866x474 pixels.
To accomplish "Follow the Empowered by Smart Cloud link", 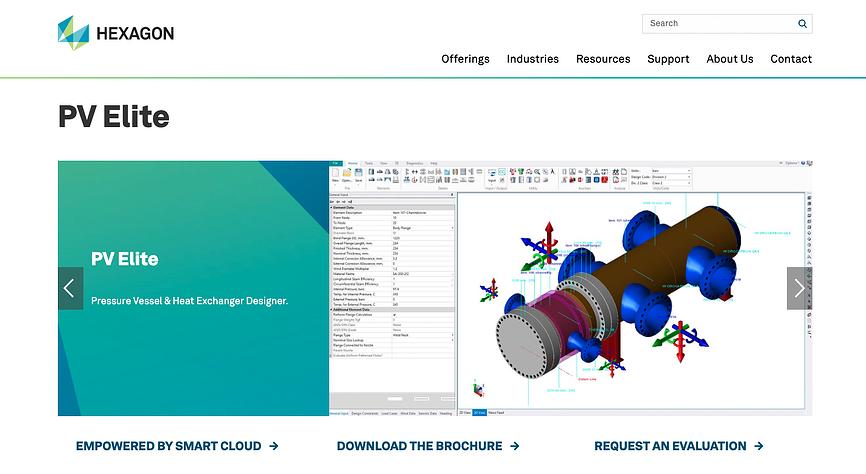I will point(177,446).
